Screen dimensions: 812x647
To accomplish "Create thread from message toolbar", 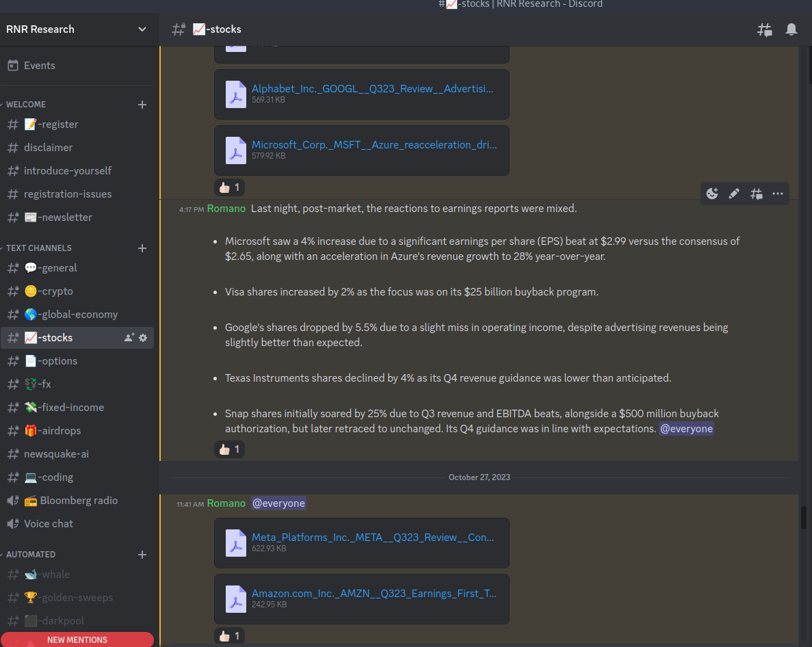I will tap(756, 194).
